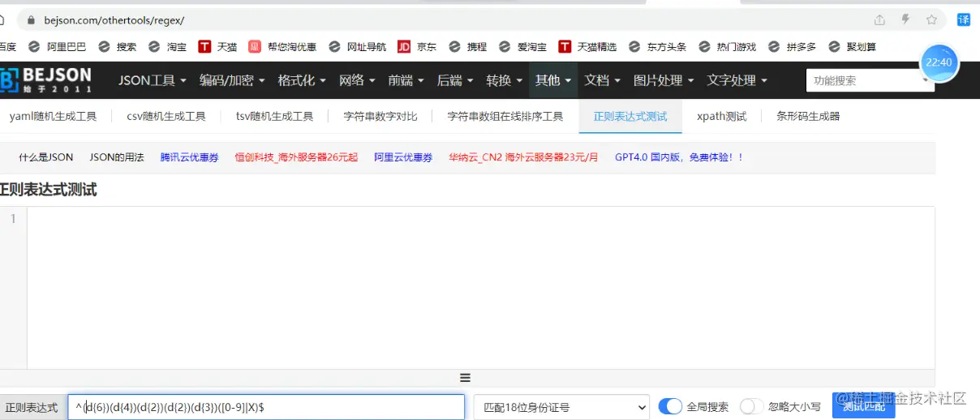Expand the 后端 menu

click(455, 80)
